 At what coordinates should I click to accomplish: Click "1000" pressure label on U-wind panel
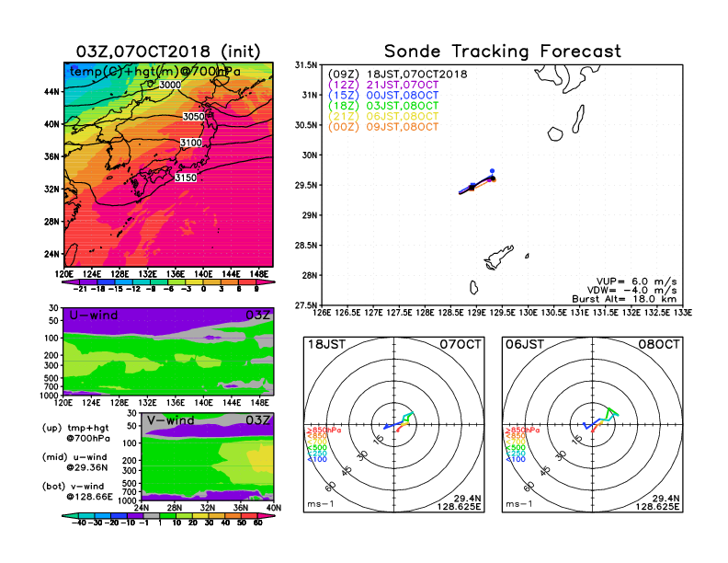49,396
